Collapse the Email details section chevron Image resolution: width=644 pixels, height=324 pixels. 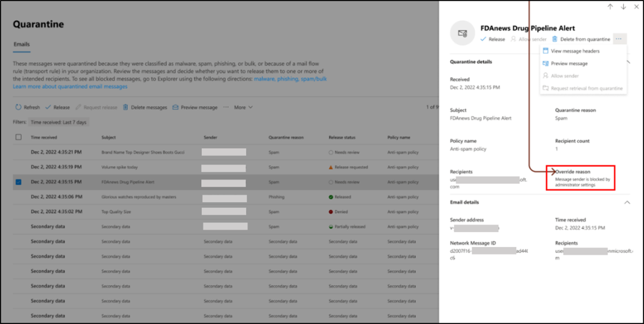pyautogui.click(x=627, y=202)
